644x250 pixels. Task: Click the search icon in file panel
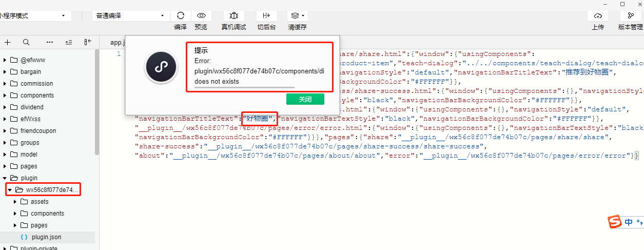[x=26, y=42]
